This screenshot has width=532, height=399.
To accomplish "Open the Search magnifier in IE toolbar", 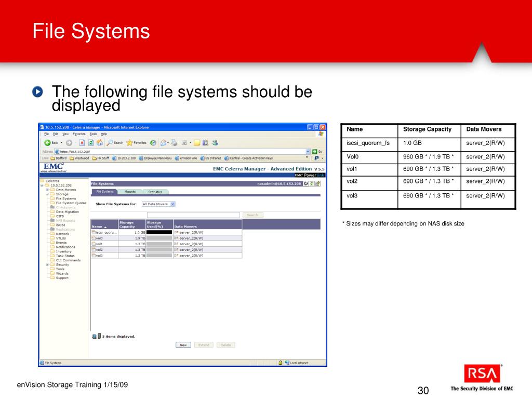I will [x=110, y=143].
